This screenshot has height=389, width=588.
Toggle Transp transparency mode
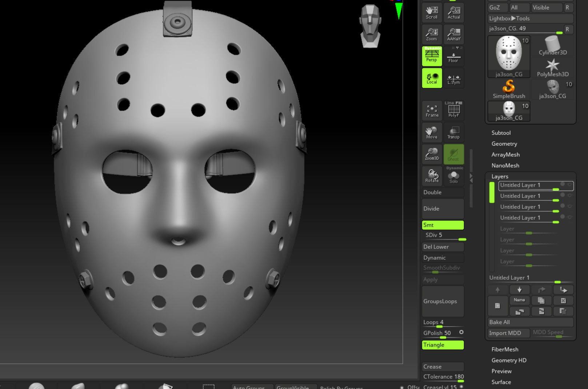tap(453, 133)
